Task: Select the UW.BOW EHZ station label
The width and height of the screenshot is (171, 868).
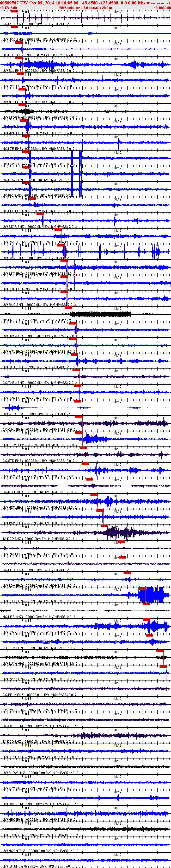Action: 39,632
